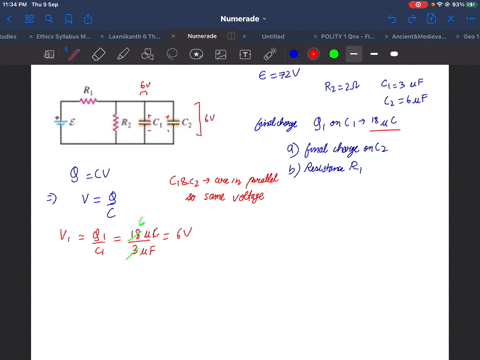Viewport: 480px width, 360px height.
Task: Select the Eraser tool
Action: pyautogui.click(x=98, y=54)
